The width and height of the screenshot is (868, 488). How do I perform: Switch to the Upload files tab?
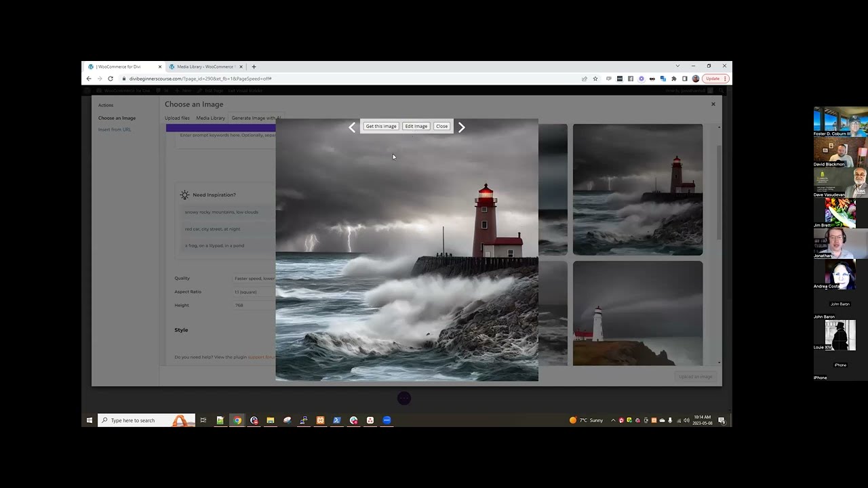[177, 118]
